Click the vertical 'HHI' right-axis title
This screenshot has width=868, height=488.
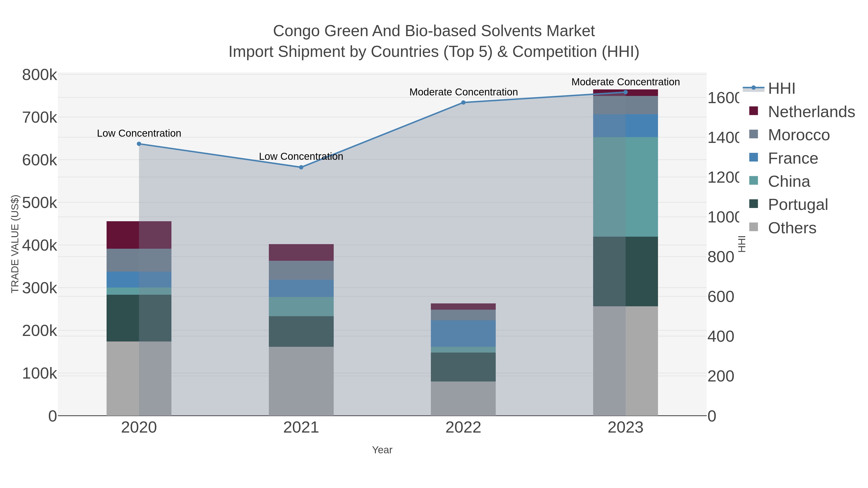pos(742,244)
